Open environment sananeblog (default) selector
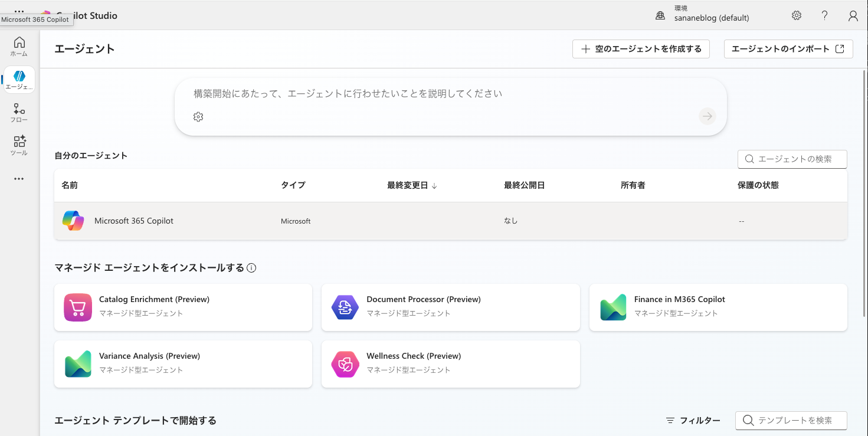Viewport: 868px width, 436px height. (712, 18)
